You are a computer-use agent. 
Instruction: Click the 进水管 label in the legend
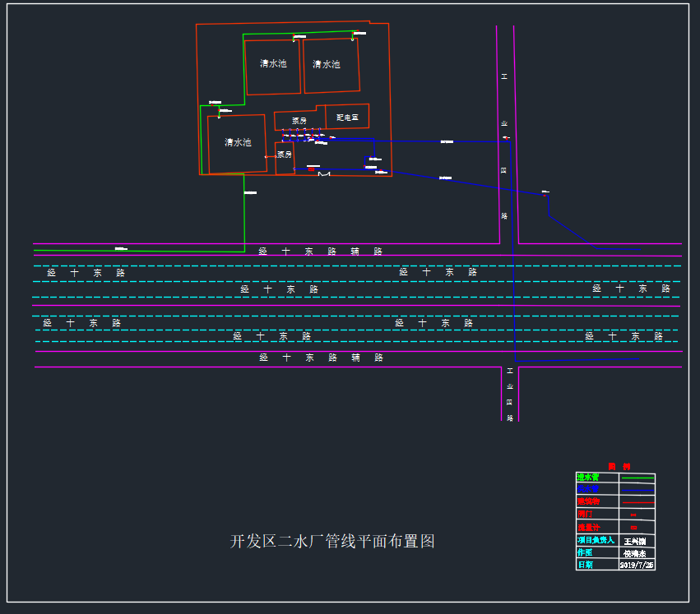[x=587, y=477]
